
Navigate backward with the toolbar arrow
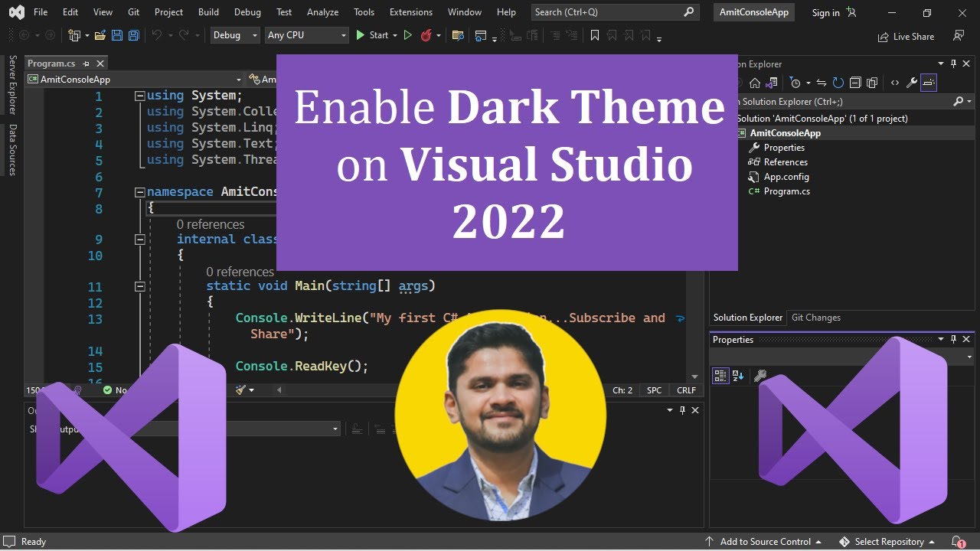24,35
